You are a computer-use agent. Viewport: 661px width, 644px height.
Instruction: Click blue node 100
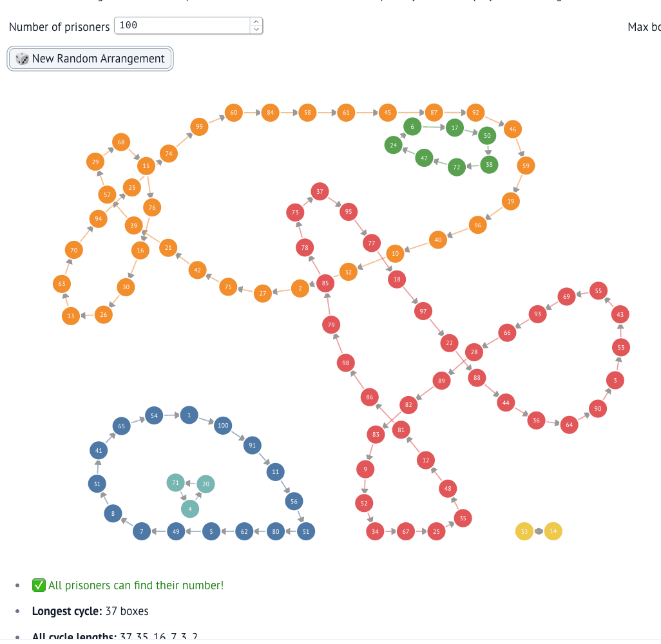pos(223,425)
